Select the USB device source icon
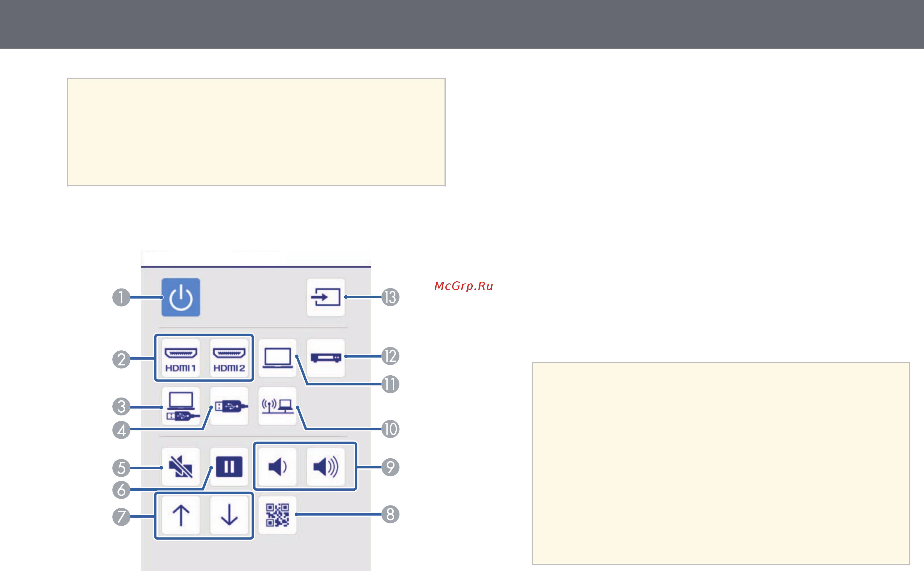The width and height of the screenshot is (924, 571). [x=229, y=406]
